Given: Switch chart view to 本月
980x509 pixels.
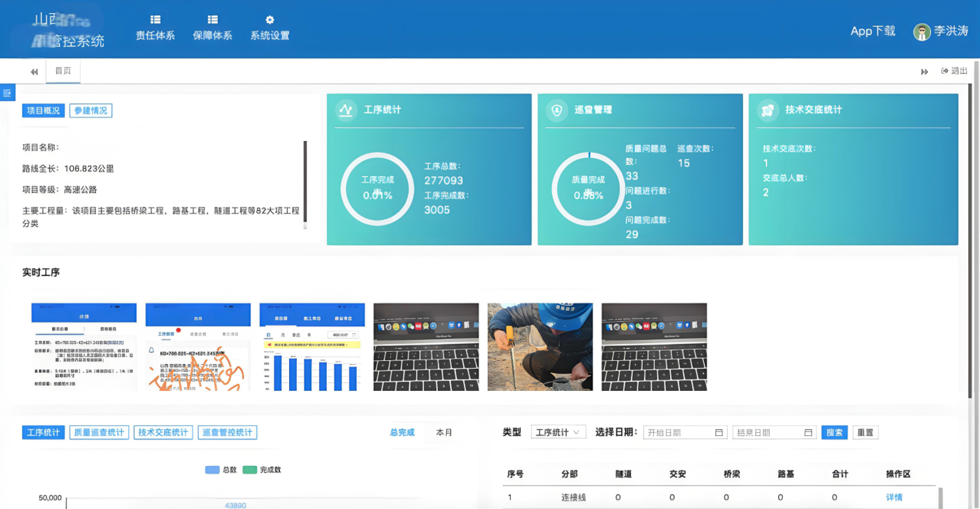Looking at the screenshot, I should 444,433.
